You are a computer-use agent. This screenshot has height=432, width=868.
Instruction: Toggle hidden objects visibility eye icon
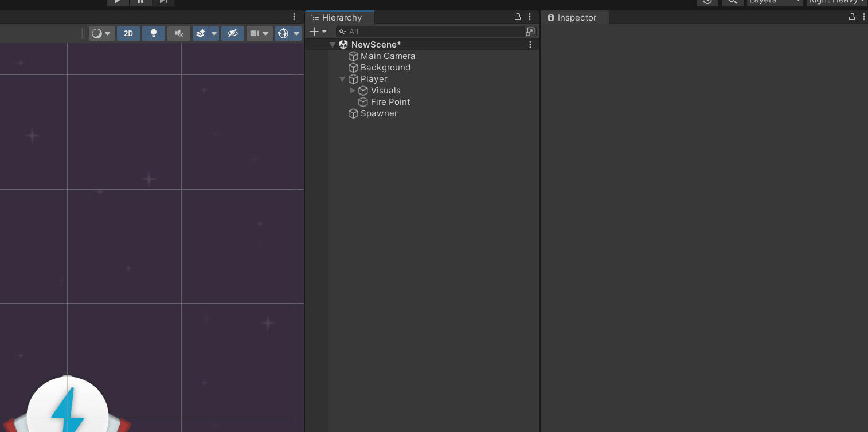point(232,33)
